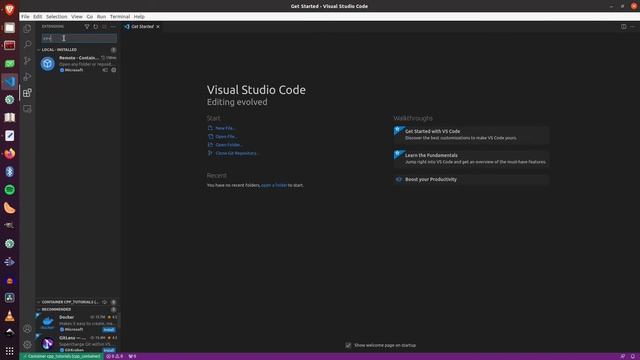
Task: Select the Remote - Containers extension title
Action: click(x=79, y=58)
